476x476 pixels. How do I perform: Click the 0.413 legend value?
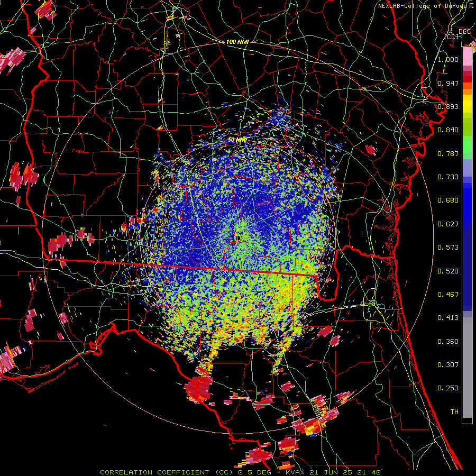click(448, 318)
